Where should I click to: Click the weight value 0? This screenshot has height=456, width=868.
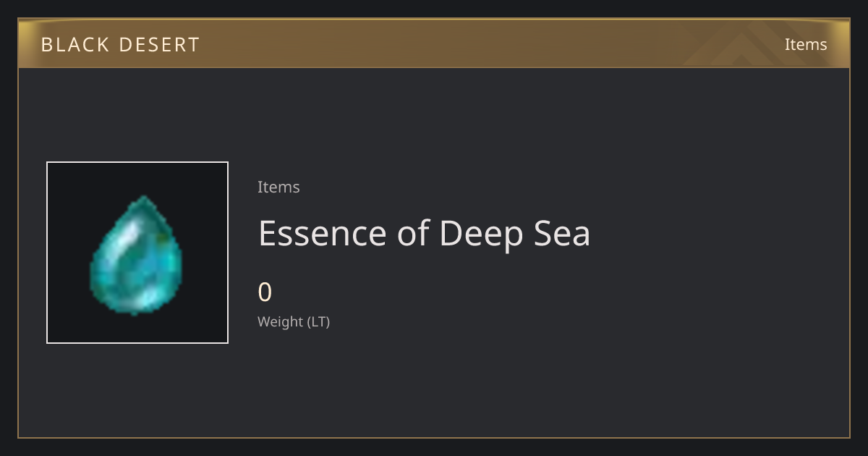tap(265, 292)
